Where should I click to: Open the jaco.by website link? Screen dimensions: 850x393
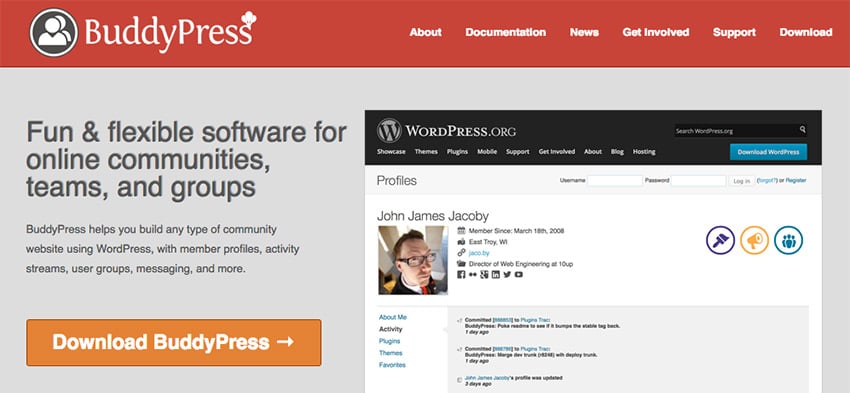(479, 253)
